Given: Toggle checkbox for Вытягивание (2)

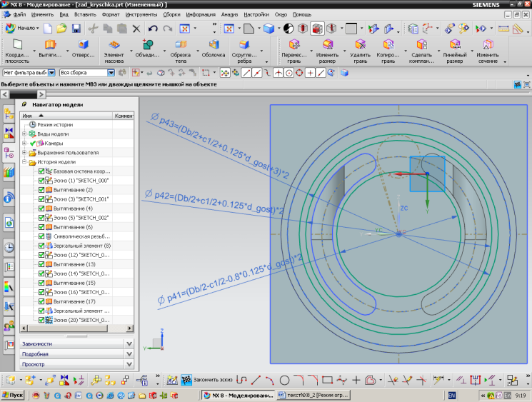Looking at the screenshot, I should [41, 190].
